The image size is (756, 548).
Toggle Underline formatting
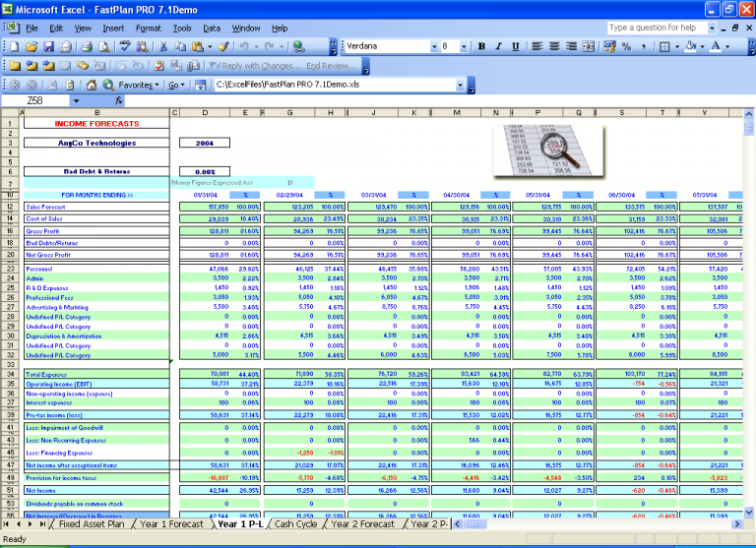(517, 46)
